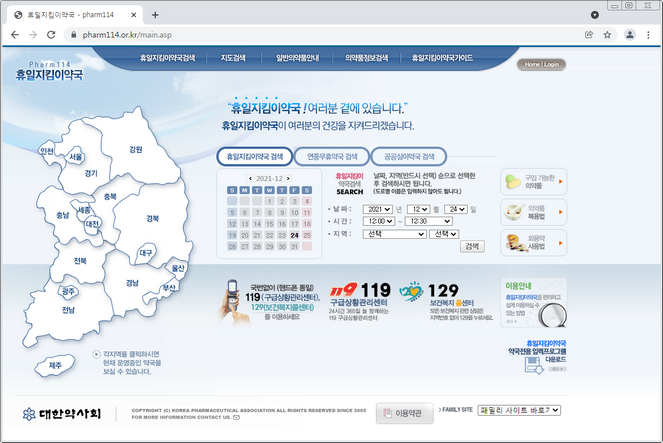Click the Pharm114 휴일지킴이약국 site logo

pyautogui.click(x=49, y=71)
